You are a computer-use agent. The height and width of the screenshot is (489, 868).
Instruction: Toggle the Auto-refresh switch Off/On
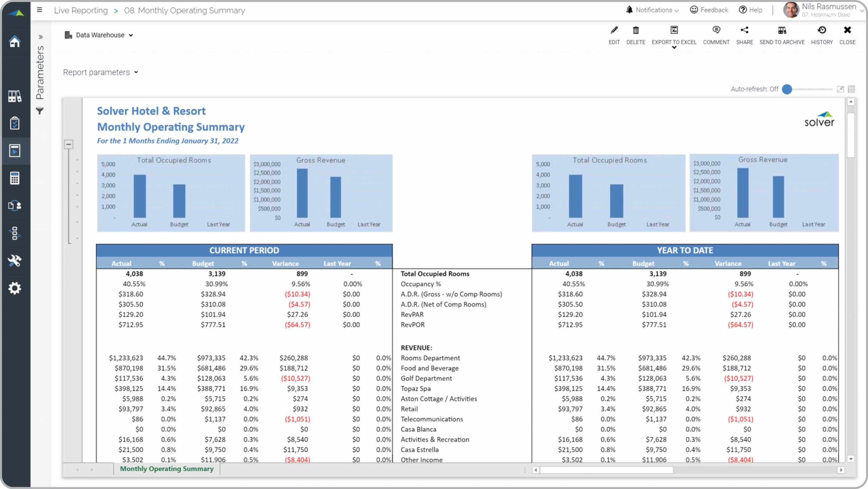pyautogui.click(x=788, y=88)
